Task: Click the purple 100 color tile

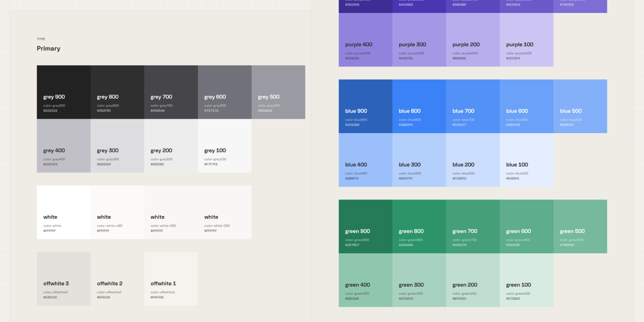Action: point(526,40)
